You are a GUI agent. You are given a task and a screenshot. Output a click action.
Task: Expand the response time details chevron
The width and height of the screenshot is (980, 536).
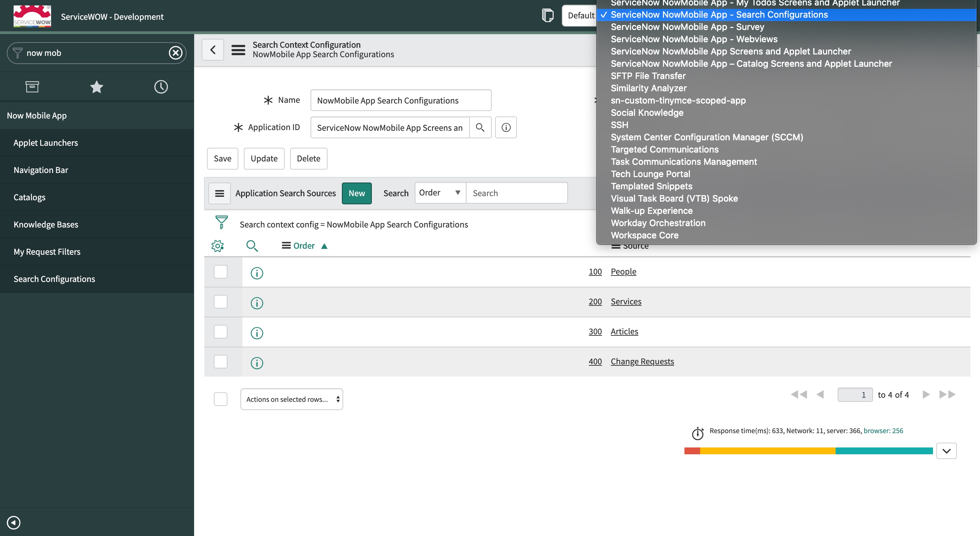tap(947, 451)
